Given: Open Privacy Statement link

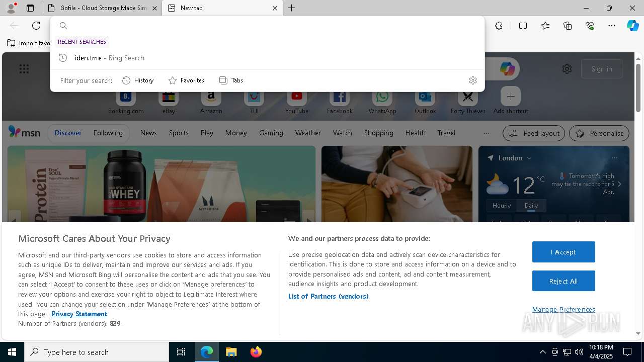Looking at the screenshot, I should 79,314.
